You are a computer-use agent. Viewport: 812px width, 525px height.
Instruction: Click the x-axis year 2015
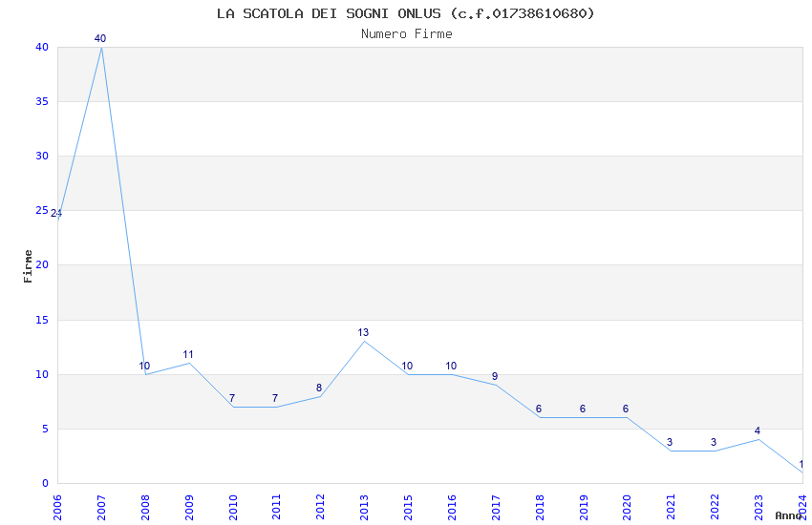click(x=408, y=507)
